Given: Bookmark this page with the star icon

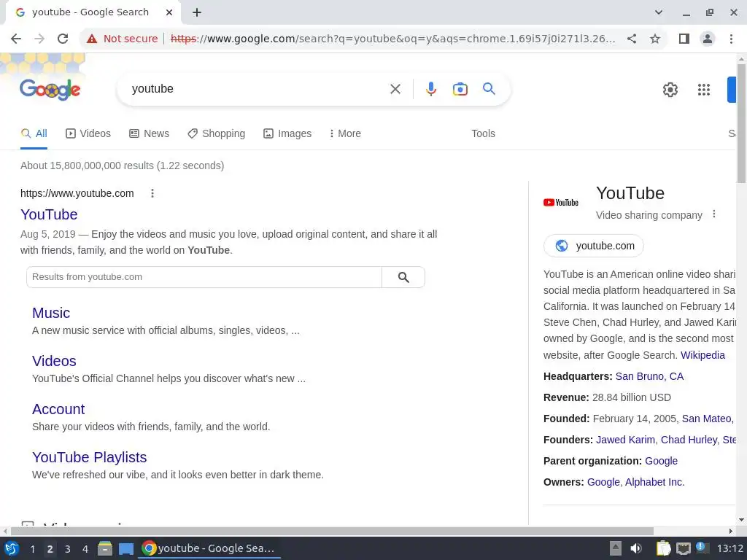Looking at the screenshot, I should point(655,39).
